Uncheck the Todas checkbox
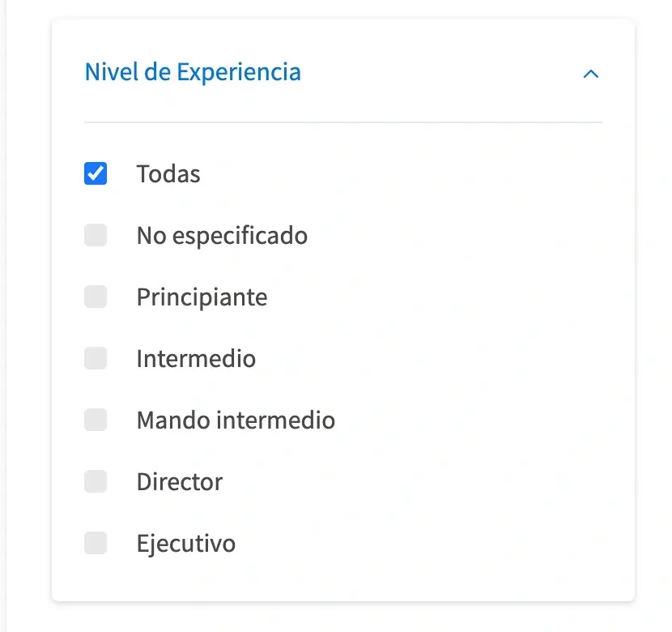The image size is (672, 632). 96,173
